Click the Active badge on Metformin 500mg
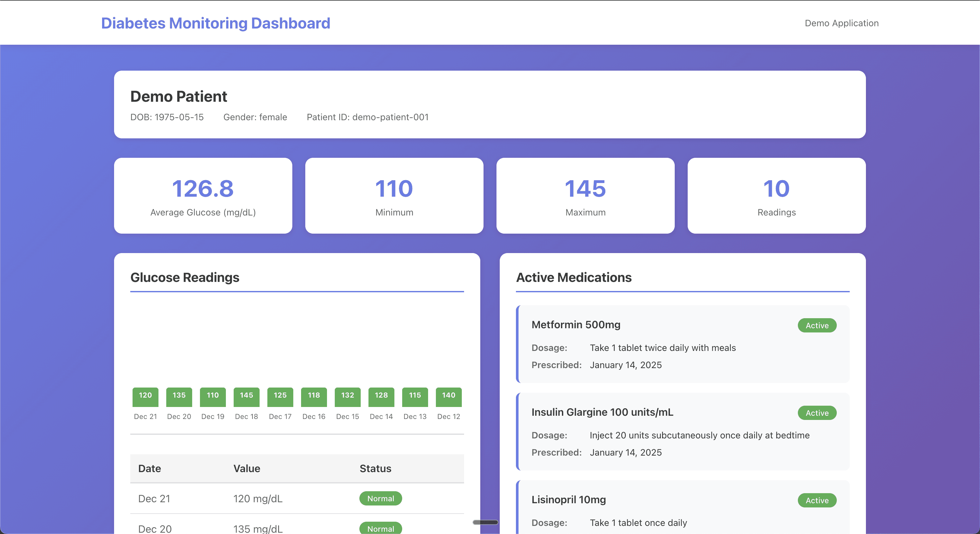 [x=817, y=325]
